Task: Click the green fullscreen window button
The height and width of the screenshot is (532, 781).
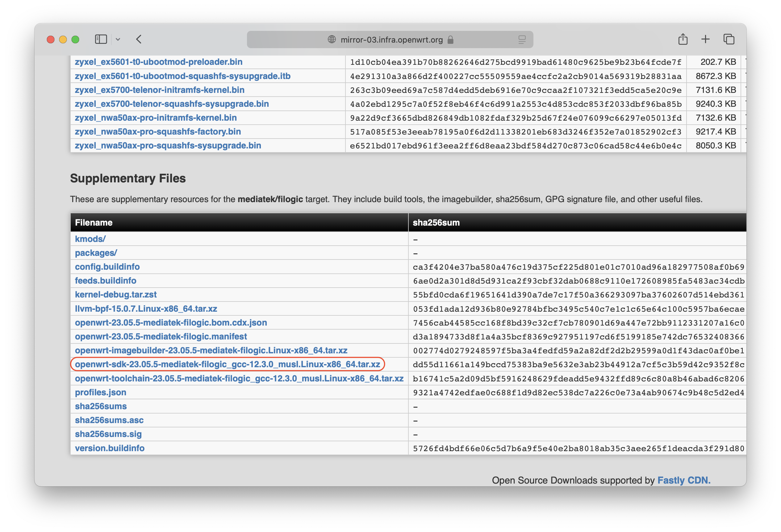Action: [x=75, y=39]
